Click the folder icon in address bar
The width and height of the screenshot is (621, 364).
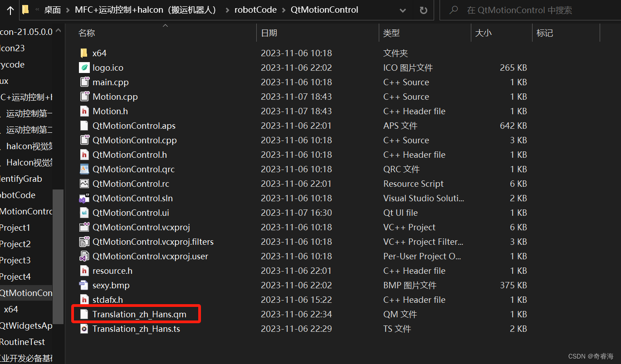[25, 10]
